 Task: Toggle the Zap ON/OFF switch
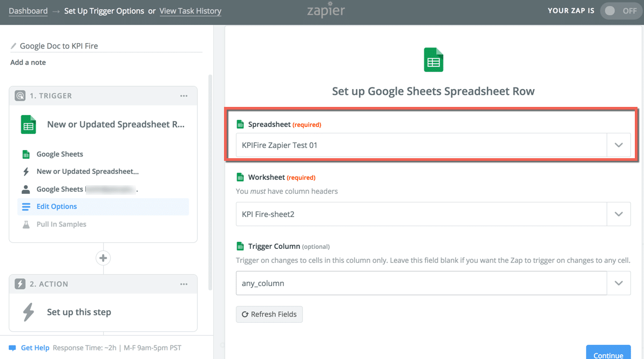[621, 11]
